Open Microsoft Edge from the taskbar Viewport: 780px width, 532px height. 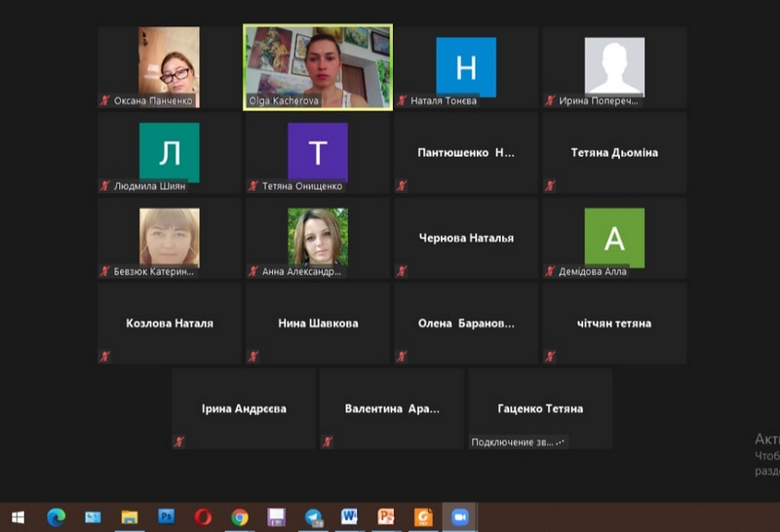point(56,516)
